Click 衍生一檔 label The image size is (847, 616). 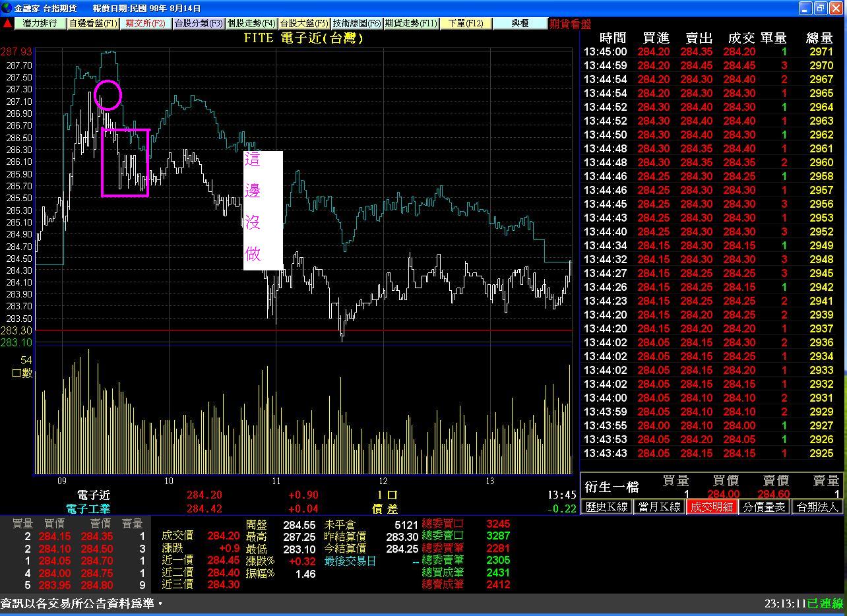click(x=612, y=487)
